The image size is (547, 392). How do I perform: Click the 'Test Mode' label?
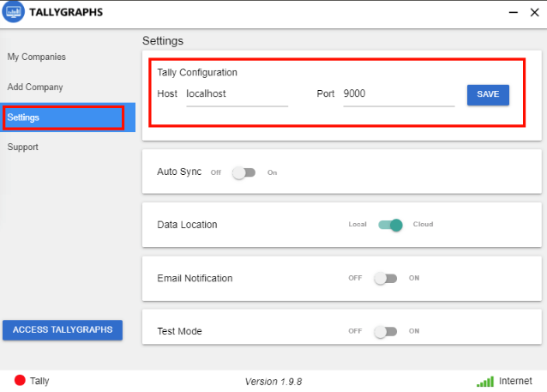(179, 331)
